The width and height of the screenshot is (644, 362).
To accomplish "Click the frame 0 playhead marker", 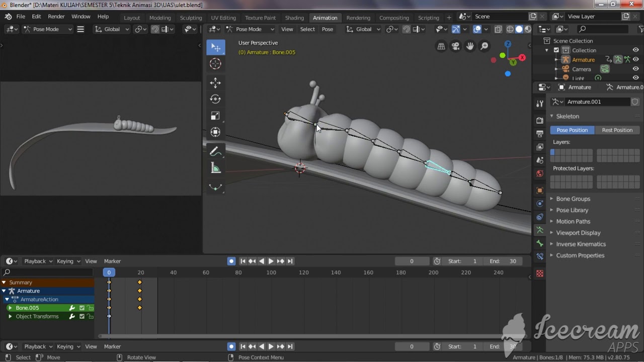I will (x=109, y=273).
